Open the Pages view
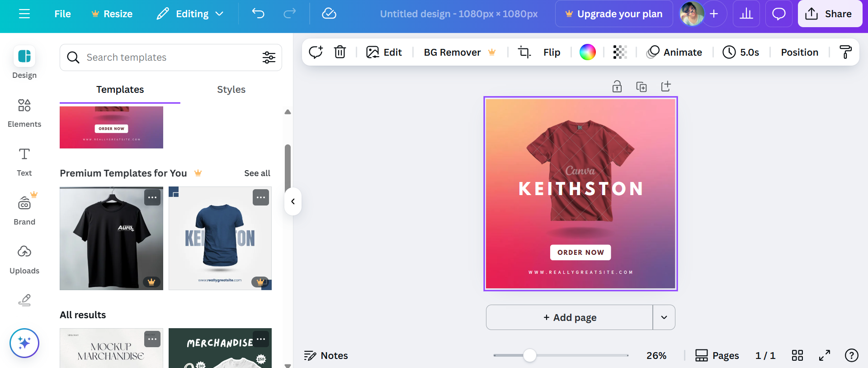 (x=717, y=356)
